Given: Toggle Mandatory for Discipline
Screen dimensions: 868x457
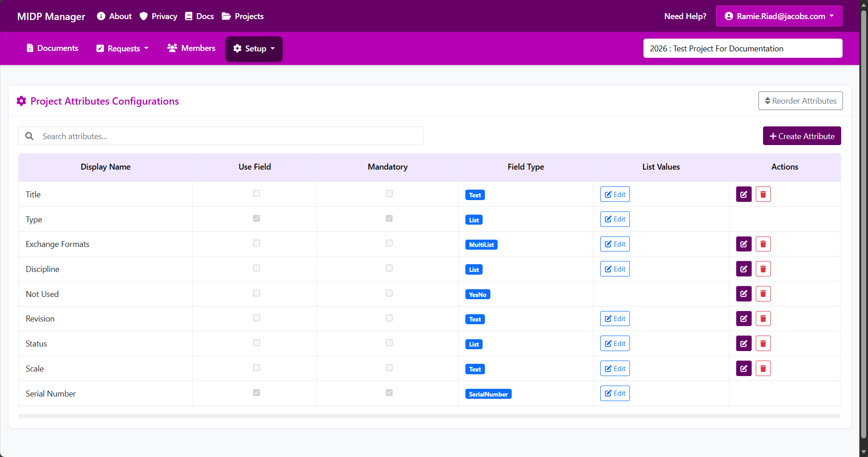Looking at the screenshot, I should coord(389,268).
